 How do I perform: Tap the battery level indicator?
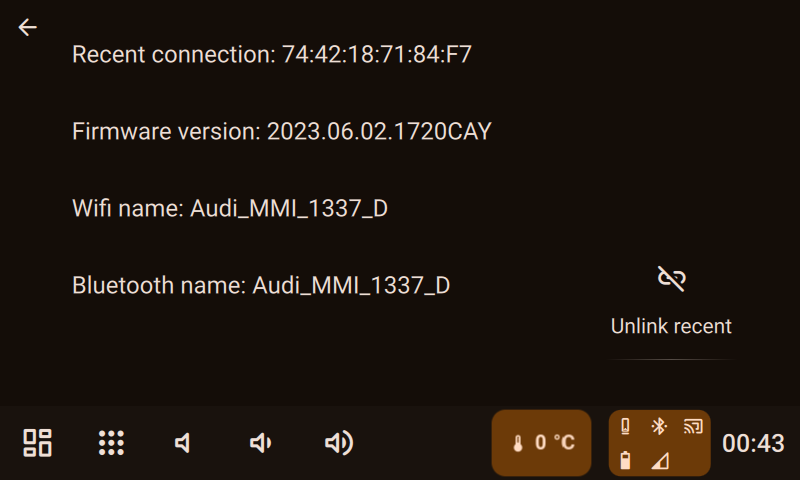click(626, 460)
